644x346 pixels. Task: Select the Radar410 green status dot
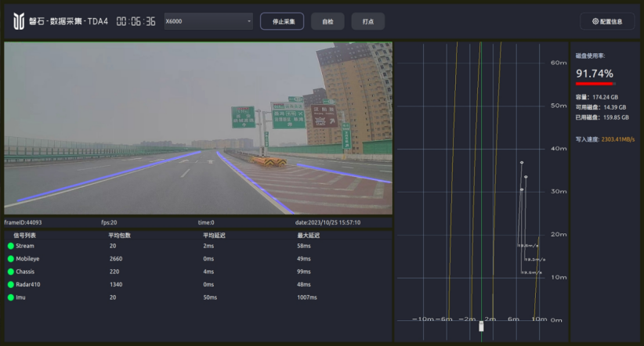click(x=11, y=284)
